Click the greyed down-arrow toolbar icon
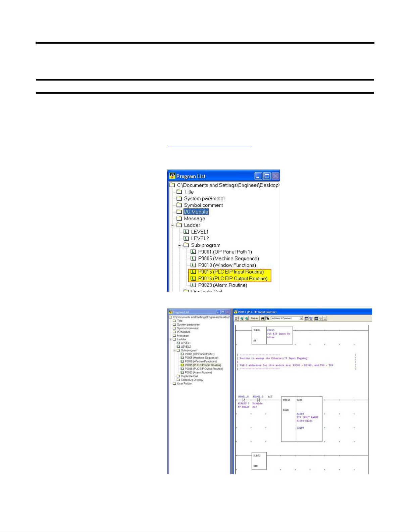411x532 pixels. (320, 318)
